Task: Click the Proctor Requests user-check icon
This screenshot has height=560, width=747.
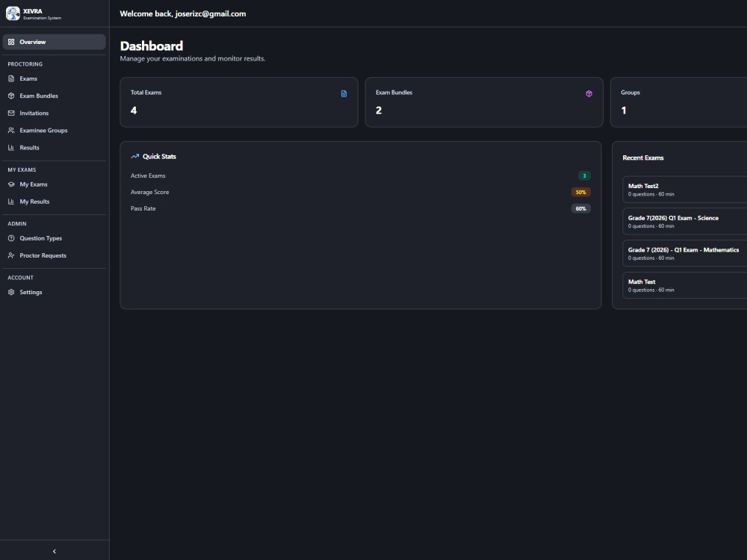Action: pos(11,255)
